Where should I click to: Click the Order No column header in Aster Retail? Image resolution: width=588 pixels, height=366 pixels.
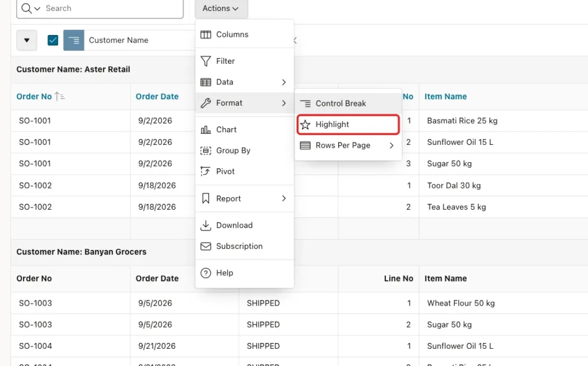34,97
